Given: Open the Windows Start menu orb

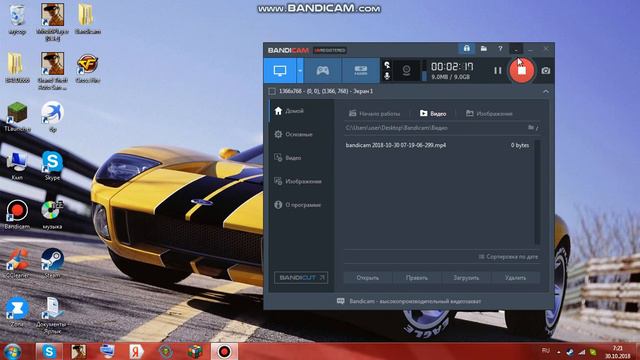Looking at the screenshot, I should click(x=12, y=351).
